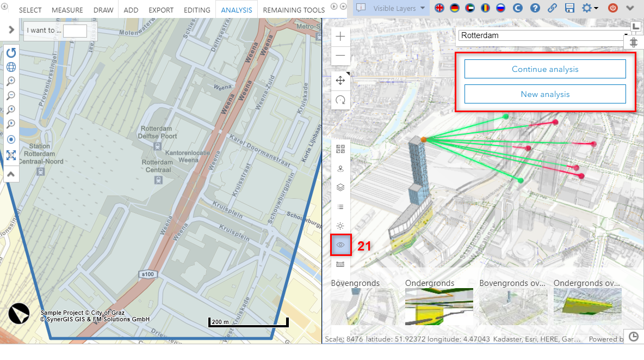Switch to the EDITING tab
This screenshot has width=644, height=360.
pyautogui.click(x=197, y=10)
